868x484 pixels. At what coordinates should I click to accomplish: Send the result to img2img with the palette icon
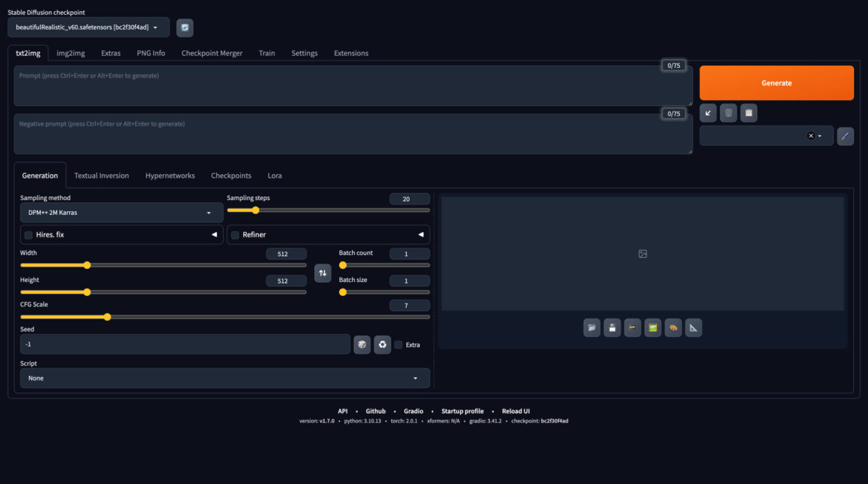tap(673, 327)
